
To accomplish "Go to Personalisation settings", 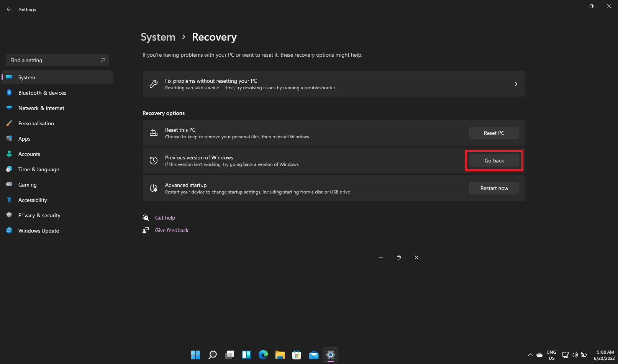I will pyautogui.click(x=57, y=123).
